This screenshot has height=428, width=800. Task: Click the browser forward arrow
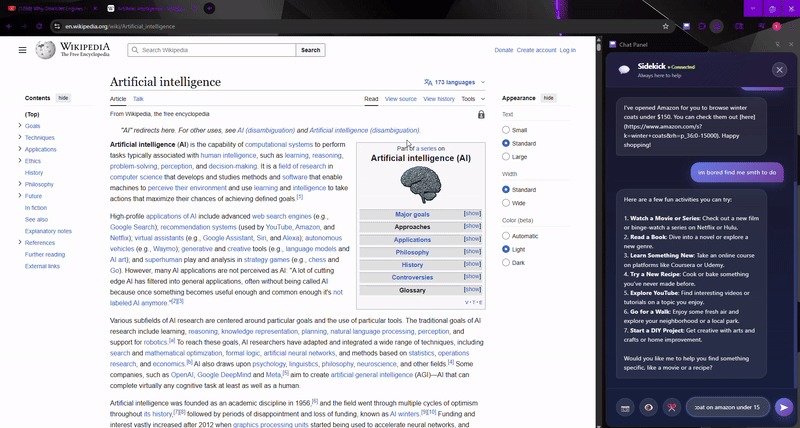click(x=23, y=26)
